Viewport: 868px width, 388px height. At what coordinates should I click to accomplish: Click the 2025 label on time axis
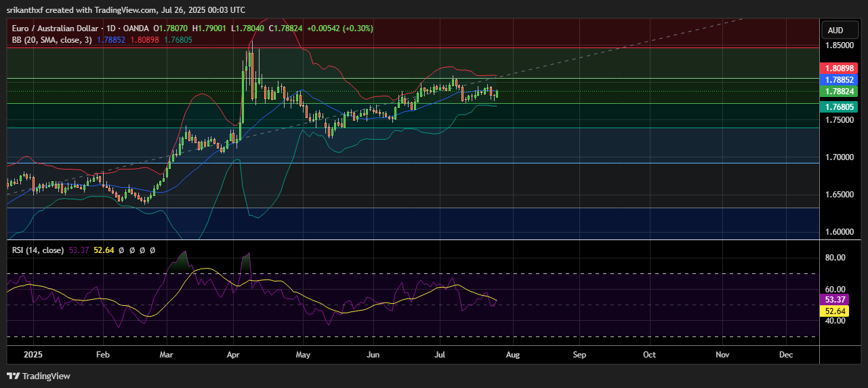point(33,355)
